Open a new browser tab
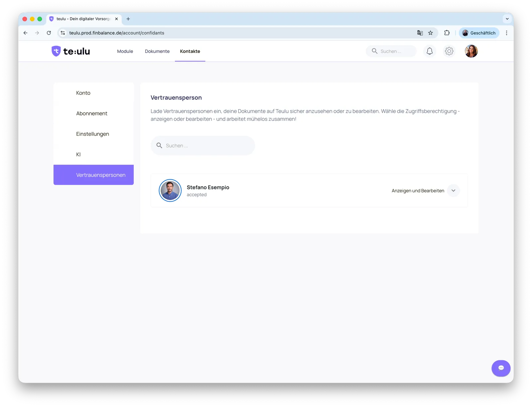 click(x=128, y=19)
